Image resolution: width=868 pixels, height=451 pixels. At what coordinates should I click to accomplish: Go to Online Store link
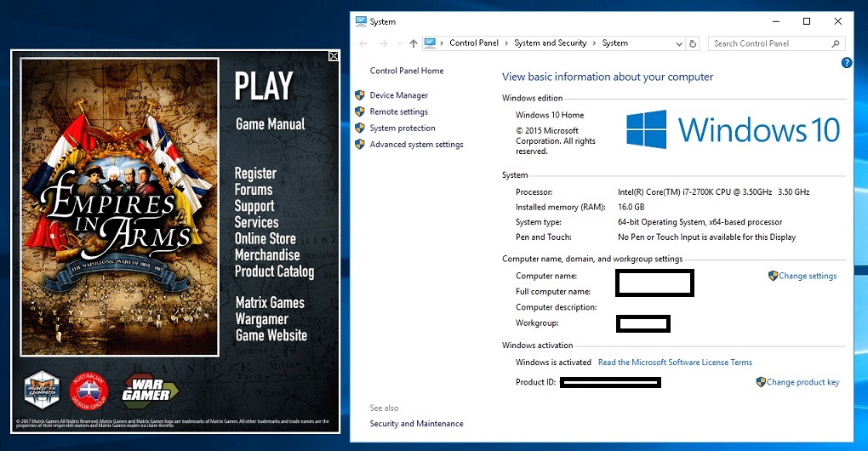pos(266,238)
